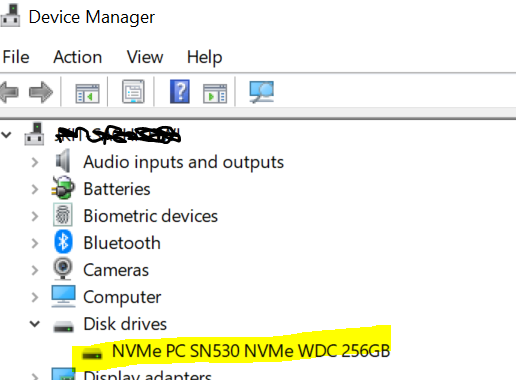Select the Cameras label

coord(116,270)
